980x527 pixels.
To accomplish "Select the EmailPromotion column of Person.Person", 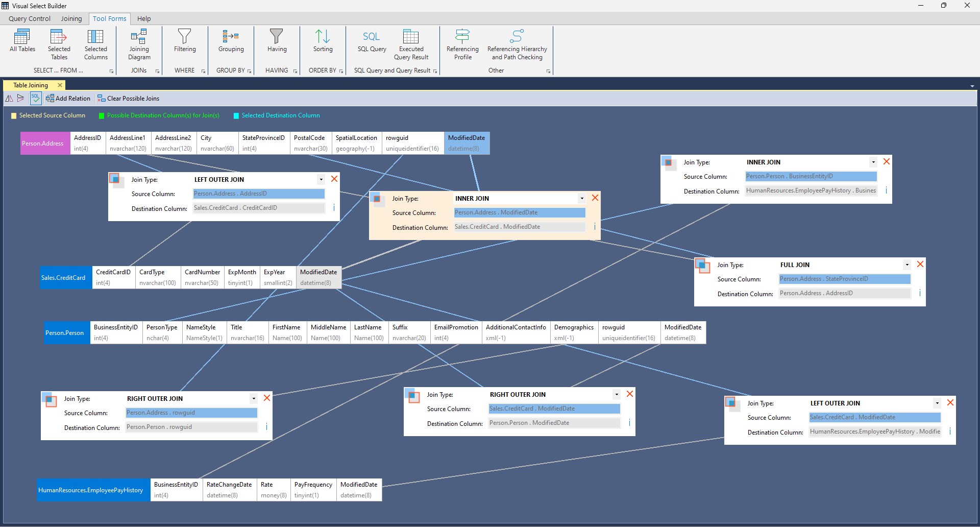I will [x=456, y=333].
